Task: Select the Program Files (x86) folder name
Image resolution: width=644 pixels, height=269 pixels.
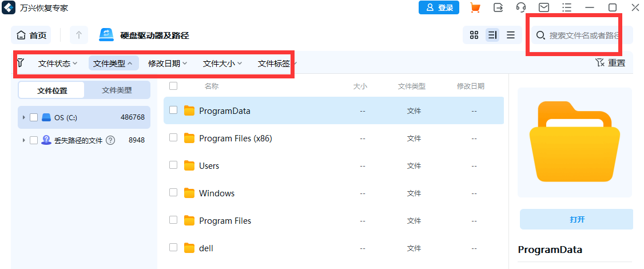Action: pos(236,139)
